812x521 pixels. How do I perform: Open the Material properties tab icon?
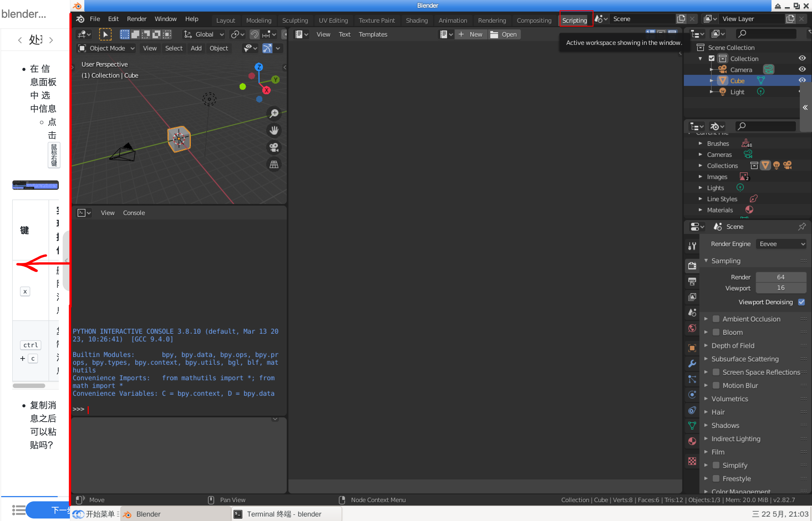coord(692,441)
